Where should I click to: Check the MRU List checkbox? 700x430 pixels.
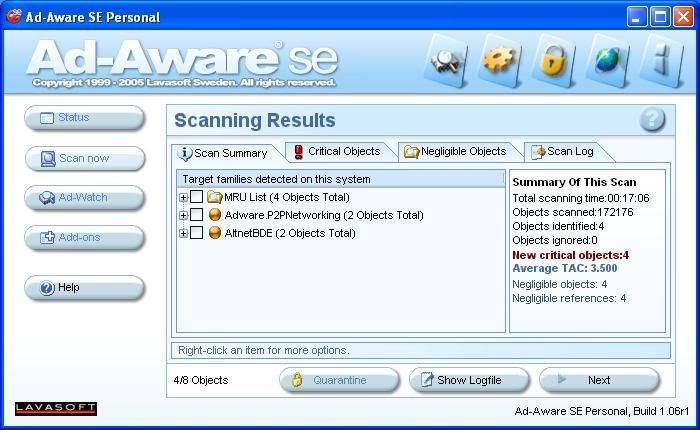[x=196, y=196]
